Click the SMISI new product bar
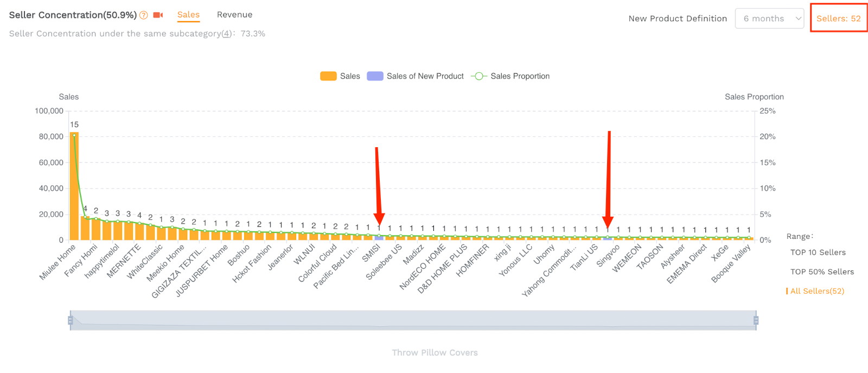This screenshot has height=373, width=868. pos(379,238)
